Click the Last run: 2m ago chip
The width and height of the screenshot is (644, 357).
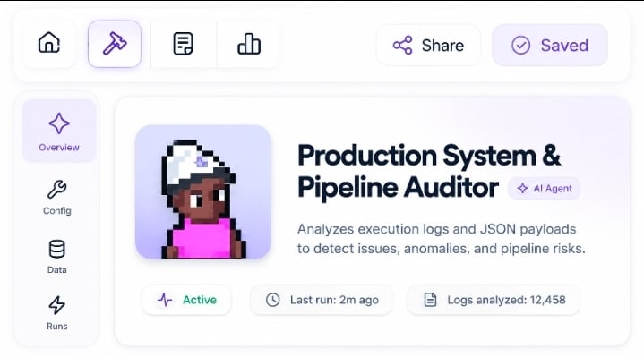click(x=322, y=300)
